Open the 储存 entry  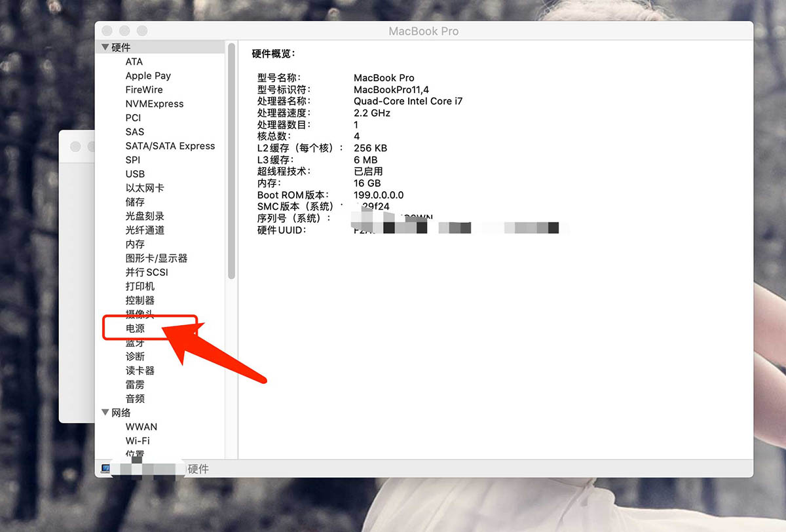tap(135, 202)
